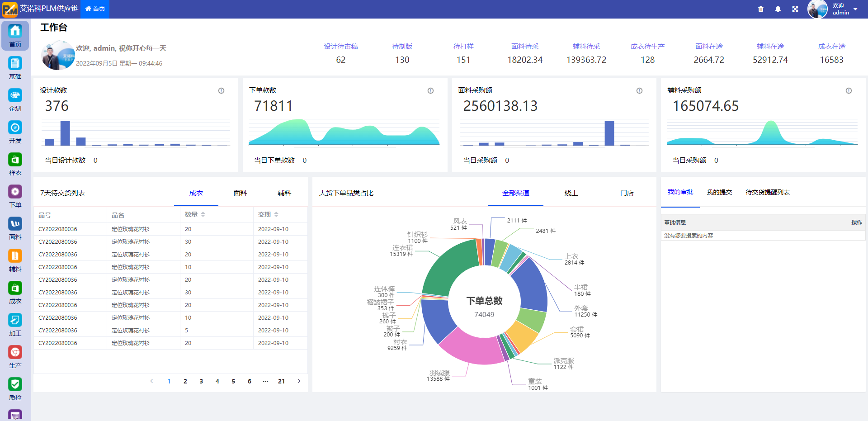Toggle fullscreen with the expand icon
868x421 pixels.
click(x=795, y=9)
